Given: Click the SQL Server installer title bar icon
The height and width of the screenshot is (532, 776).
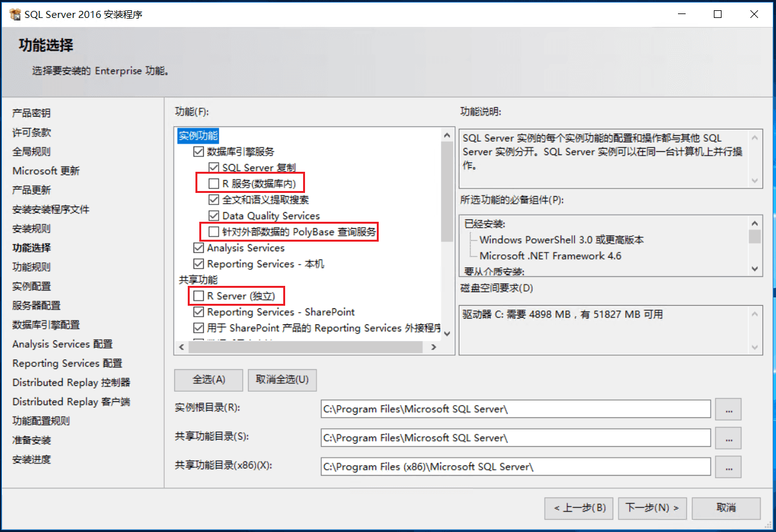Looking at the screenshot, I should click(x=15, y=14).
